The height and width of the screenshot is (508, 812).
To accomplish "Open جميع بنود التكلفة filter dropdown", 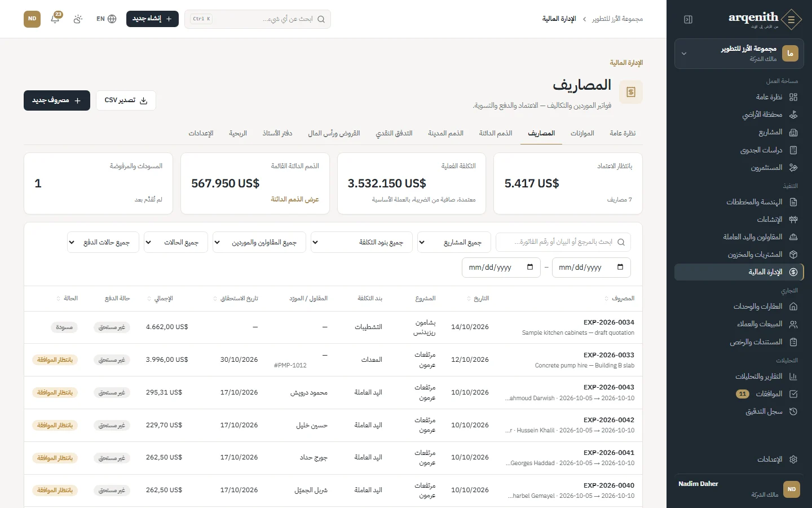I will coord(361,242).
